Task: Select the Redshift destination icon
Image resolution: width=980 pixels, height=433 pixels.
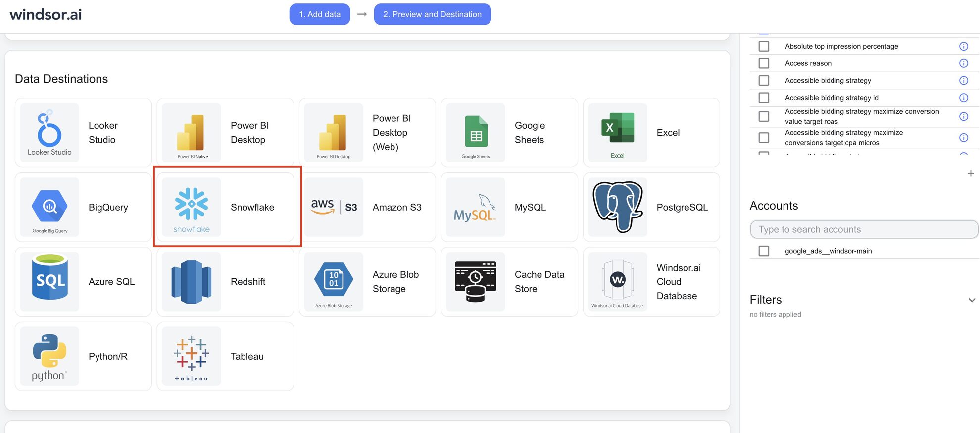Action: pyautogui.click(x=192, y=281)
